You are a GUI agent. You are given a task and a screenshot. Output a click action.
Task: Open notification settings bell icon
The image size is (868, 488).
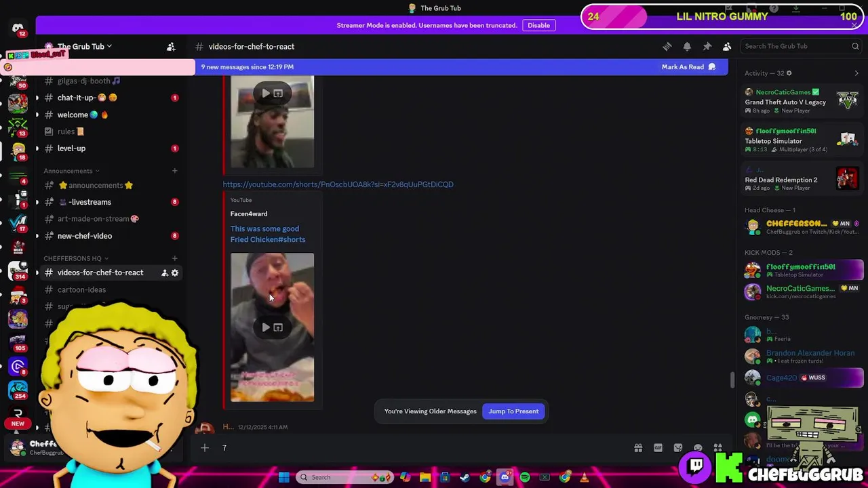[687, 46]
